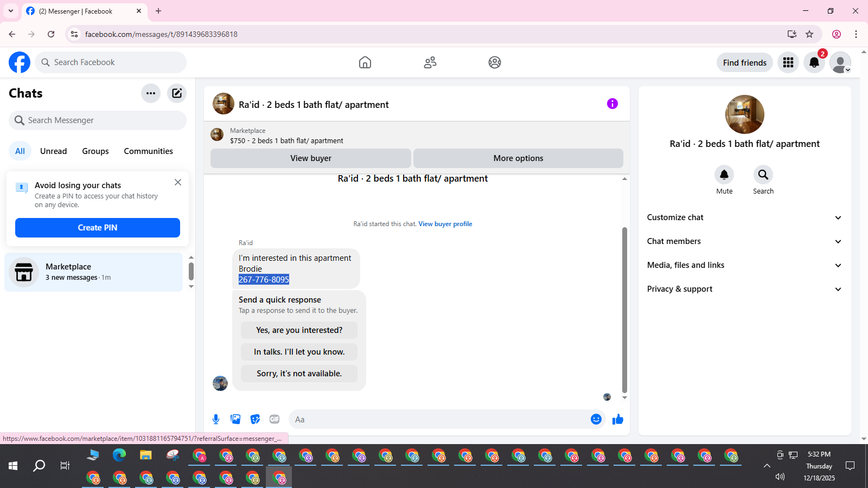Screen dimensions: 868x488
Task: Open the Windows Start menu
Action: tap(13, 466)
